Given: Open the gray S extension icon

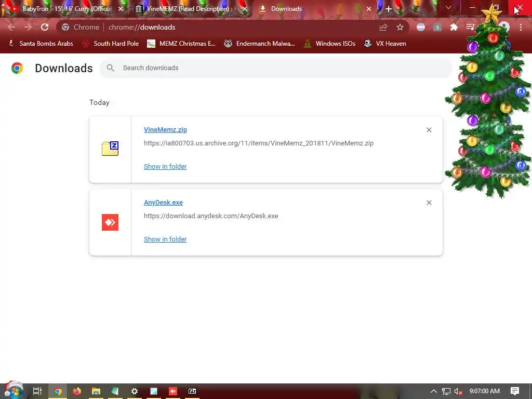Looking at the screenshot, I should tap(437, 27).
